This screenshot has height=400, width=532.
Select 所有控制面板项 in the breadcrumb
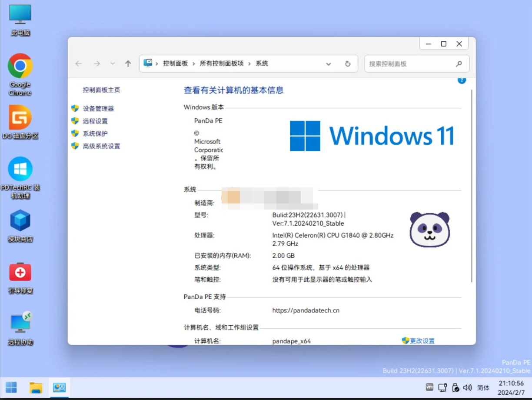222,63
